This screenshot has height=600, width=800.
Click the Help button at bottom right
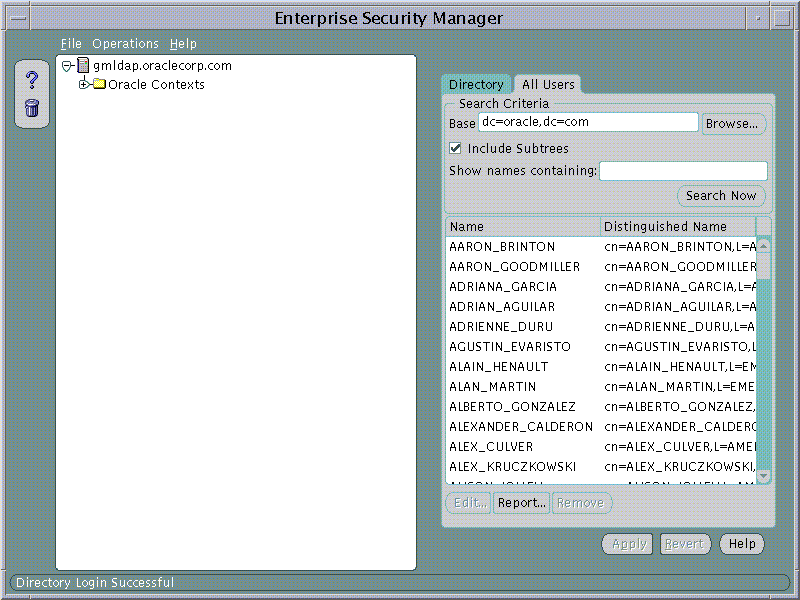(x=742, y=544)
